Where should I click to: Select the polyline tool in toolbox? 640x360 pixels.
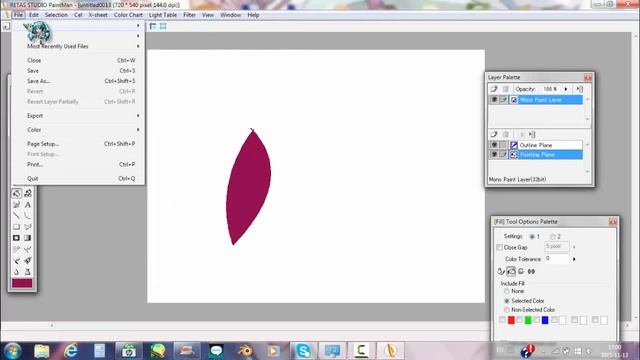coord(28,227)
